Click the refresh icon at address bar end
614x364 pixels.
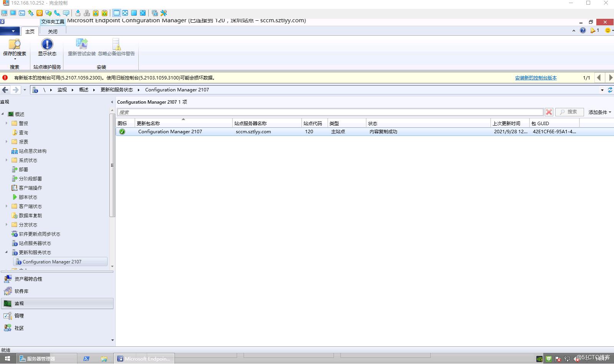[610, 90]
